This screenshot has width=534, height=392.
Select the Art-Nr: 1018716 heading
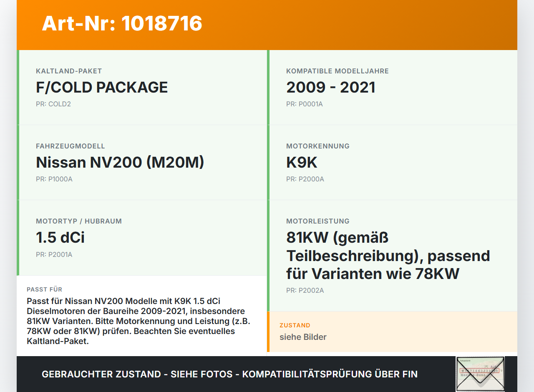click(x=122, y=23)
